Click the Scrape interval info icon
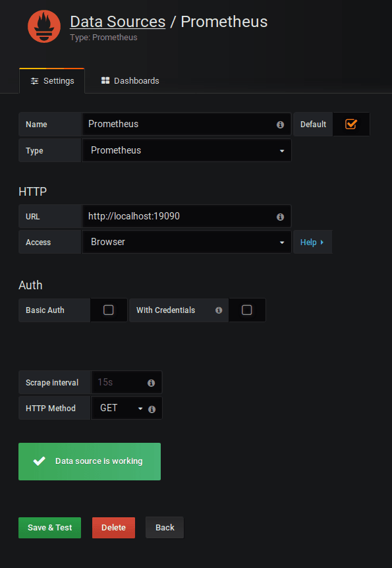 151,383
